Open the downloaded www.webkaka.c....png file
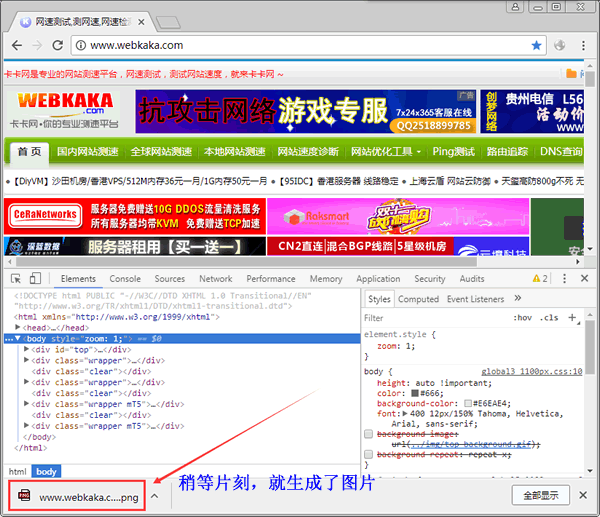Image resolution: width=600 pixels, height=517 pixels. click(77, 496)
